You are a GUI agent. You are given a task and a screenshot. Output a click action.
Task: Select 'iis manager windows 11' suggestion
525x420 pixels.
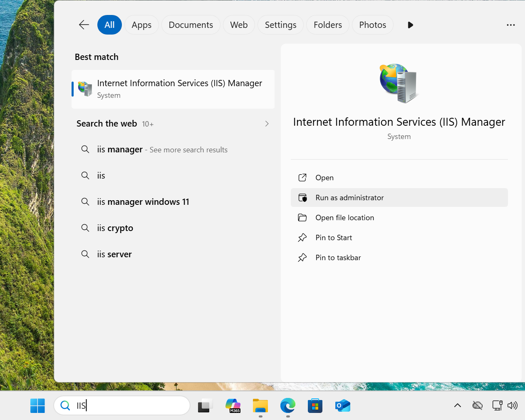173,202
